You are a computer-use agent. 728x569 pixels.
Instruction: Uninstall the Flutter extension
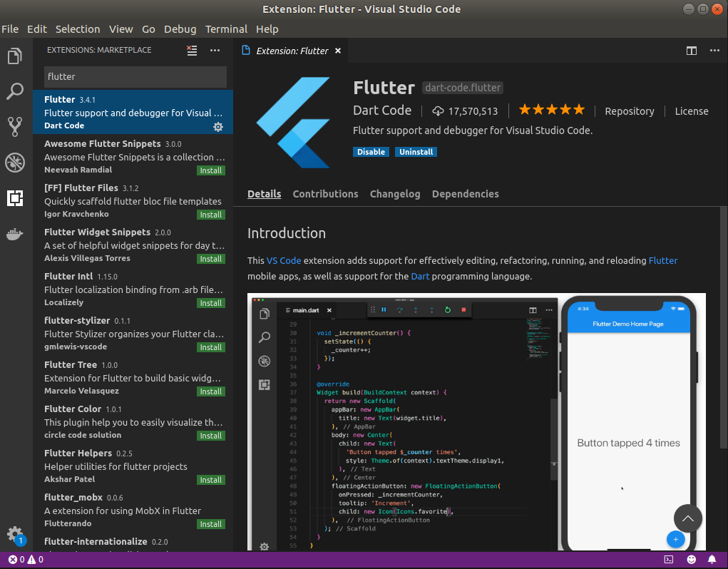pyautogui.click(x=416, y=152)
